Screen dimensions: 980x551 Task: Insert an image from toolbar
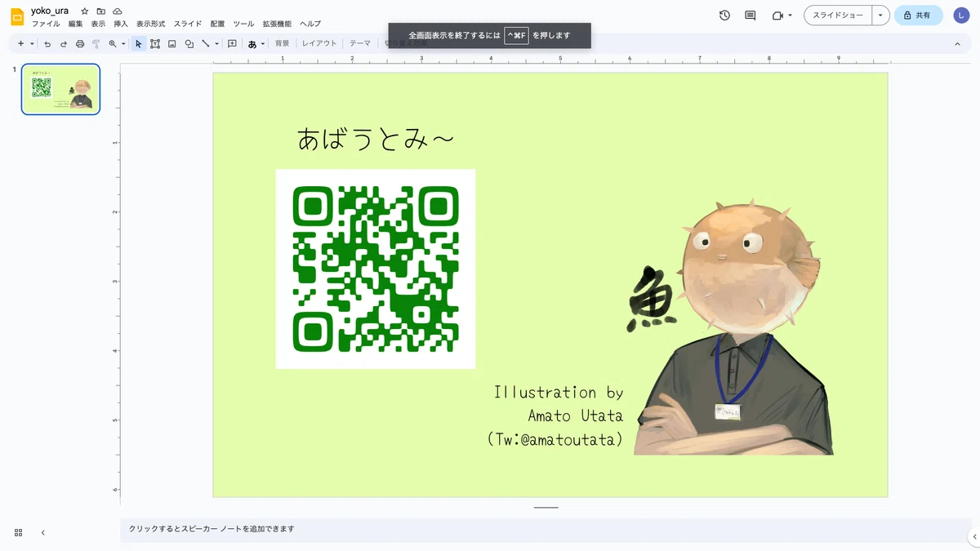(x=172, y=43)
